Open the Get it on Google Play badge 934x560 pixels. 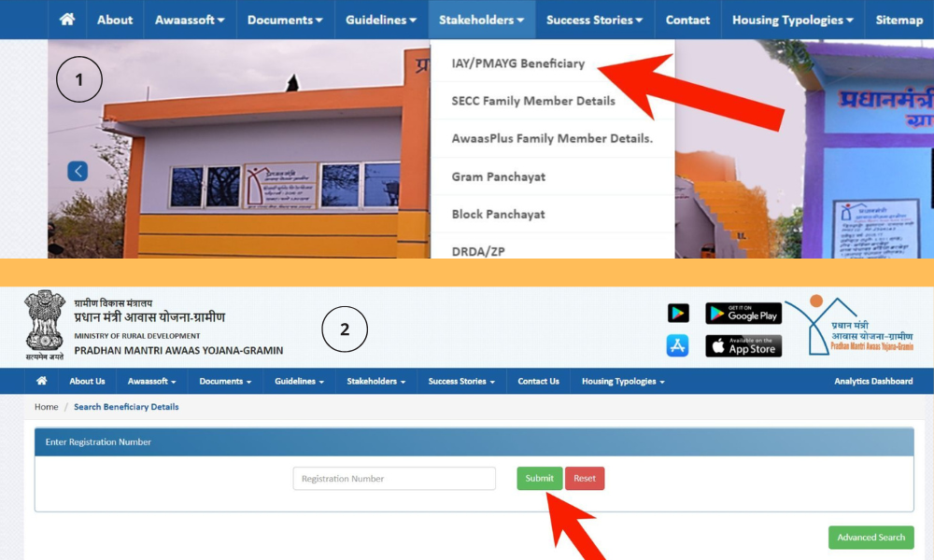pos(743,313)
